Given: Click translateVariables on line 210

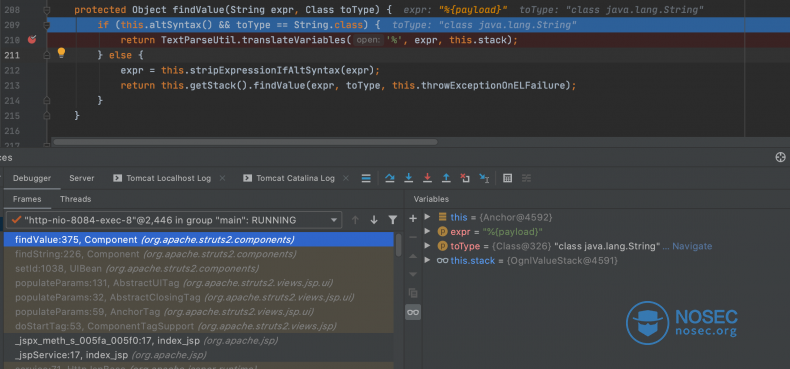Looking at the screenshot, I should point(296,40).
